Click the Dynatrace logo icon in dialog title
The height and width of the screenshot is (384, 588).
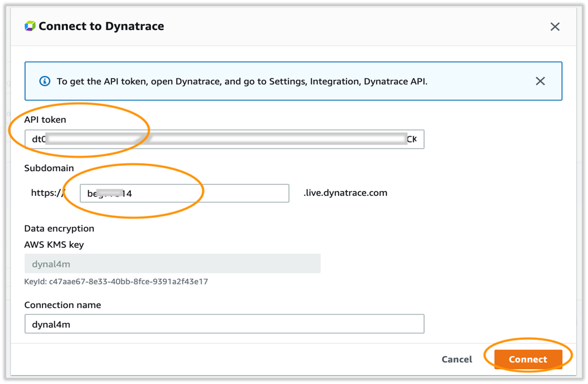point(30,26)
